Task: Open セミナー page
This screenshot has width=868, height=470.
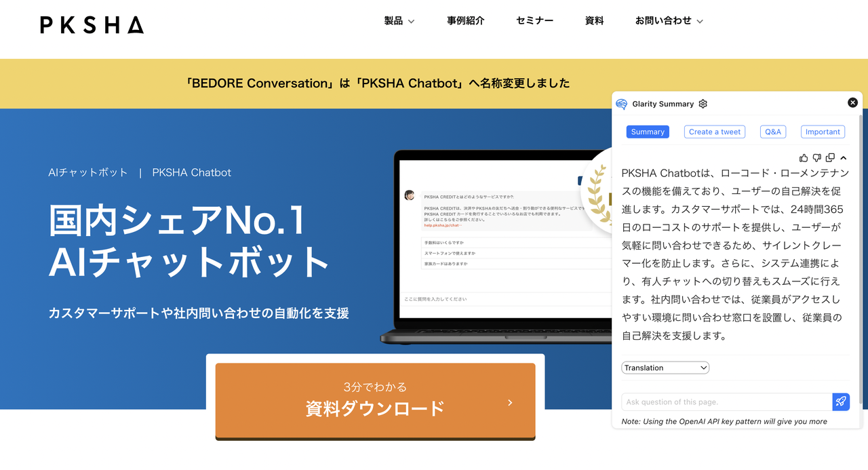Action: click(x=534, y=21)
